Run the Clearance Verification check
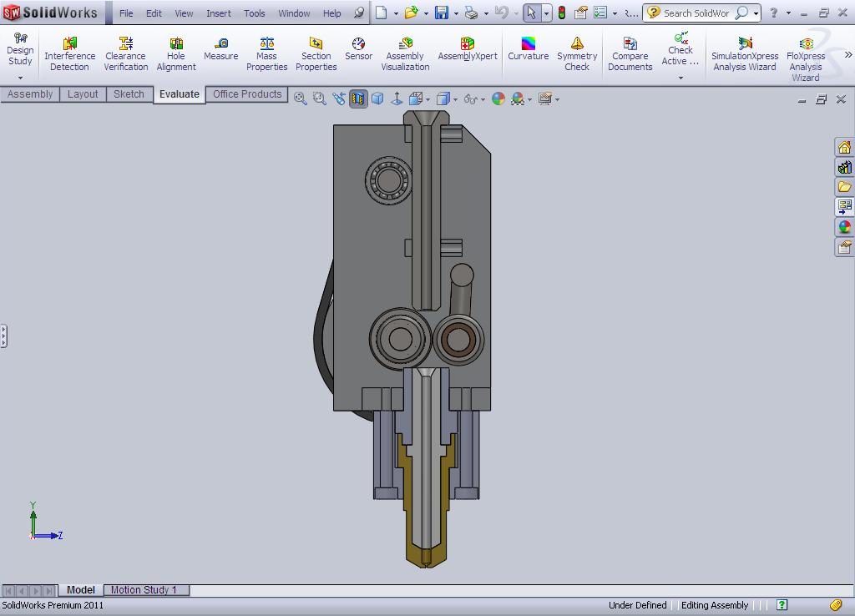Screen dimensions: 855x616 (125, 50)
